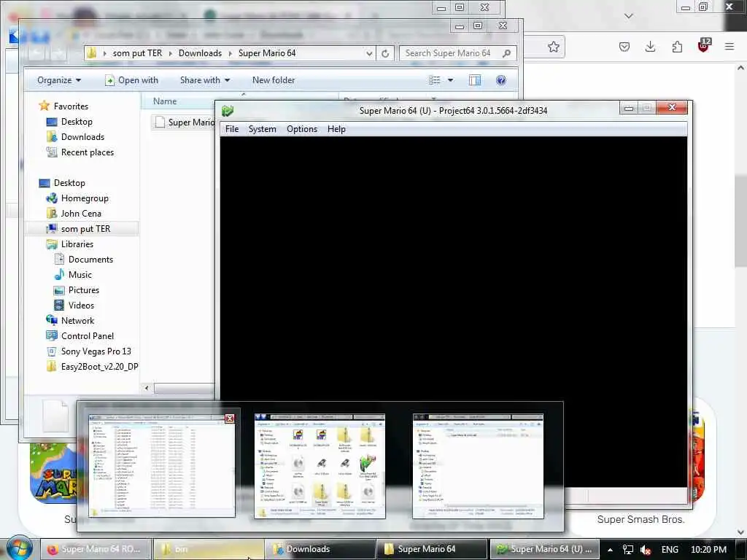Bookmark page with Firefox star icon
This screenshot has height=560, width=747.
pos(553,47)
